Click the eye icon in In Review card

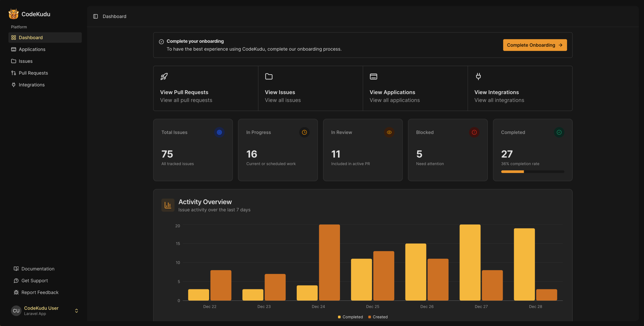[389, 132]
